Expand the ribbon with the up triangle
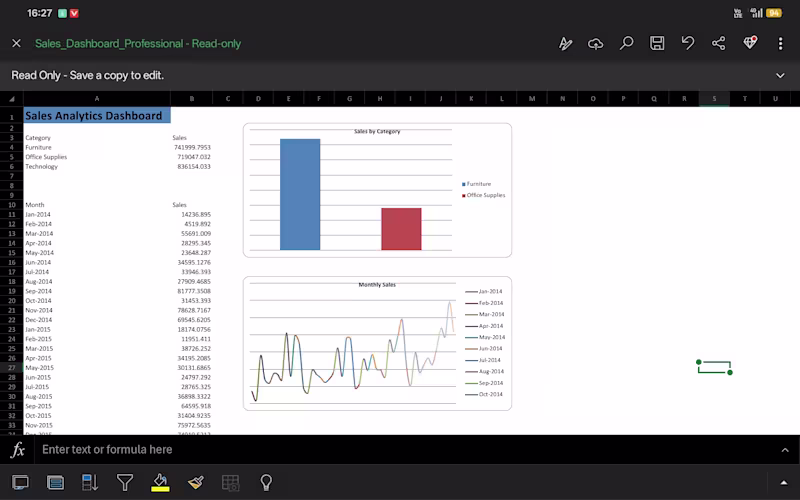 (784, 483)
